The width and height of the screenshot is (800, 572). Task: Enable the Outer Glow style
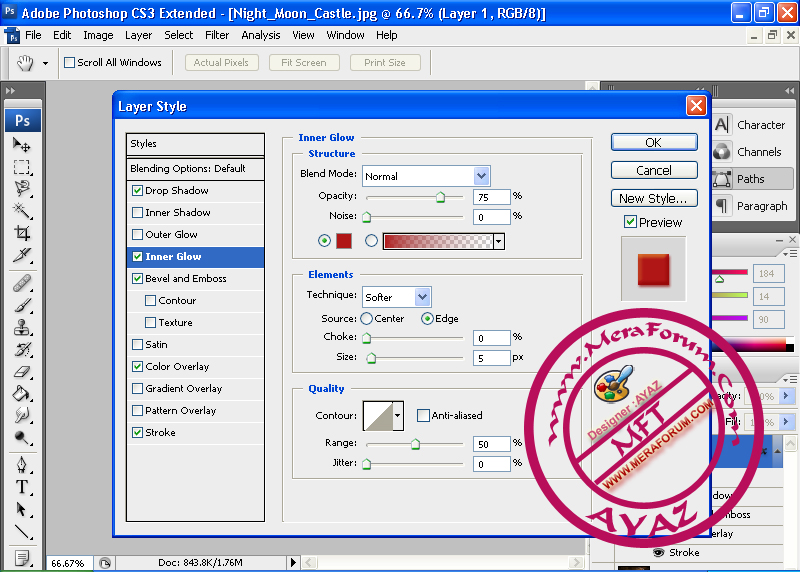[137, 234]
